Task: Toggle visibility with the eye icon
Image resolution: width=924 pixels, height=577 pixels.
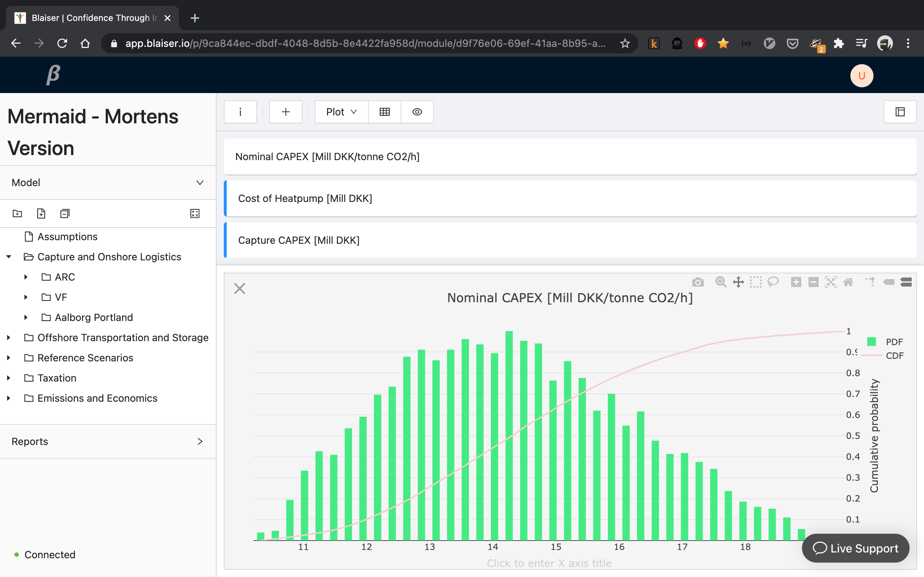Action: pyautogui.click(x=417, y=112)
